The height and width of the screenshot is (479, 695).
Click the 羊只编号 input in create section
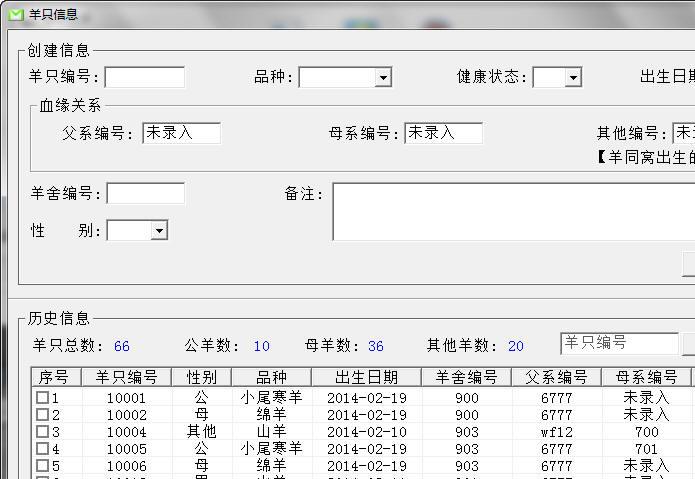click(x=145, y=78)
